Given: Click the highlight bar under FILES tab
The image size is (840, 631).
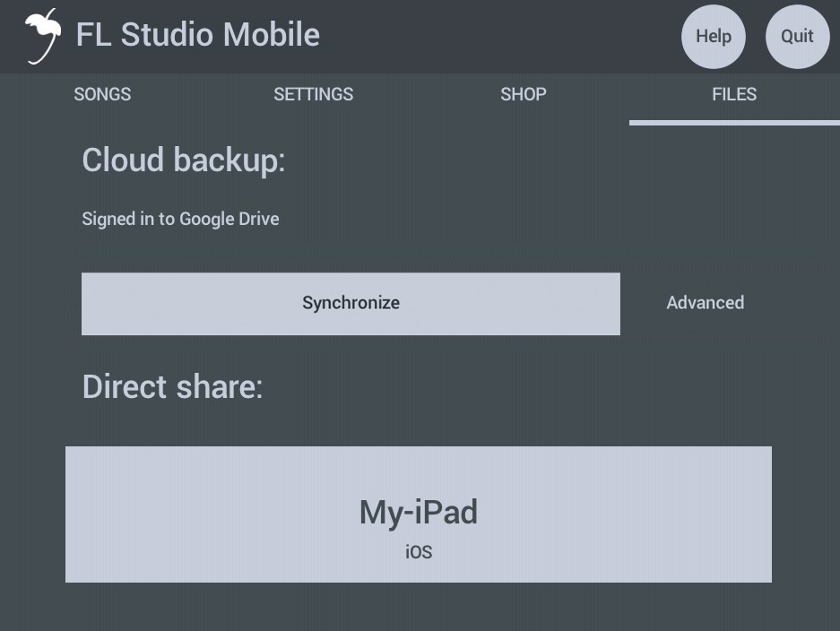Looking at the screenshot, I should pos(734,122).
